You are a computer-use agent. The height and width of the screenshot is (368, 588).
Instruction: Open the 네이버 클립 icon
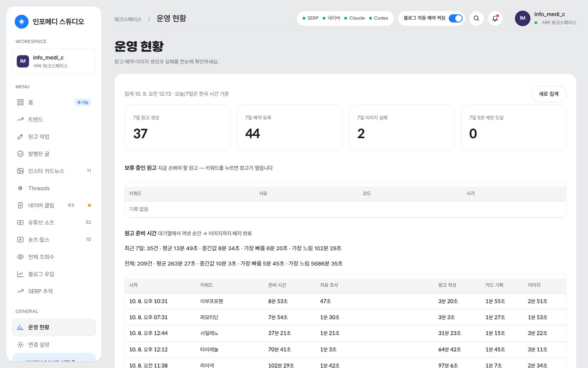coord(20,205)
